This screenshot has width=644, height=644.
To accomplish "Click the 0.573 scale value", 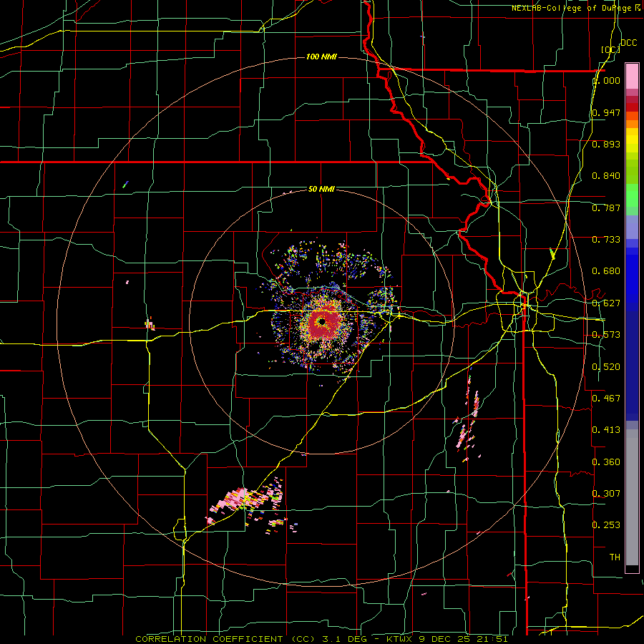I will point(606,335).
